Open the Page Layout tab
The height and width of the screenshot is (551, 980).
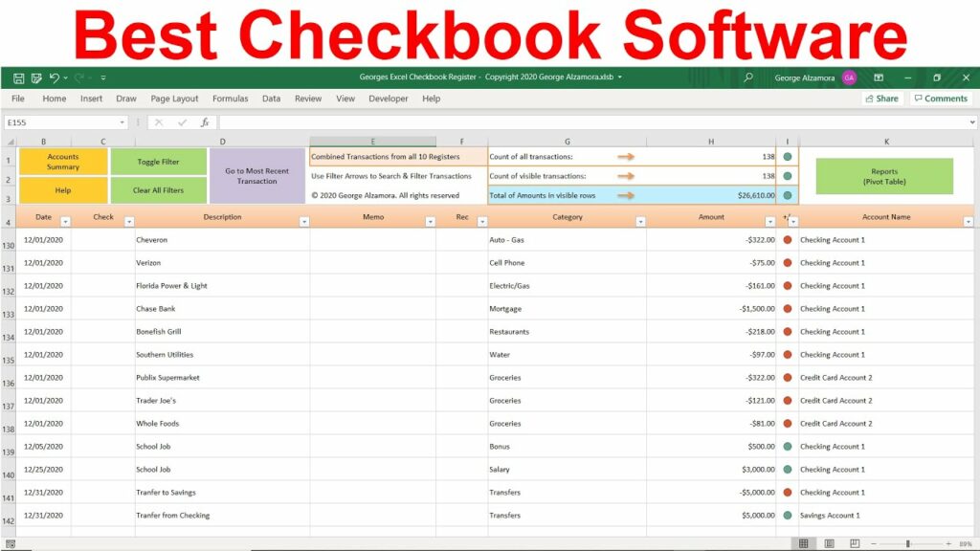pos(174,99)
